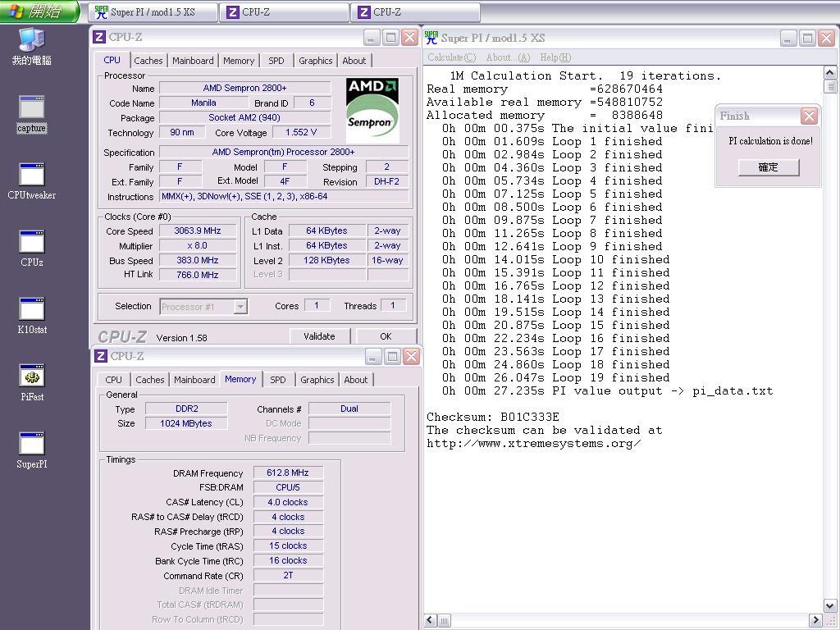Open Mainboard tab in upper CPU-Z window
Screen dimensions: 840x630
tap(193, 61)
